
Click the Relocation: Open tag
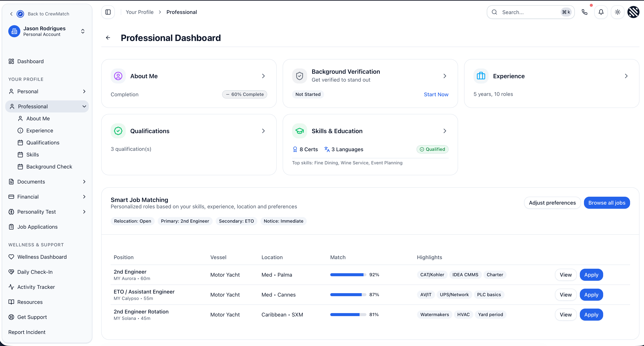pyautogui.click(x=132, y=221)
